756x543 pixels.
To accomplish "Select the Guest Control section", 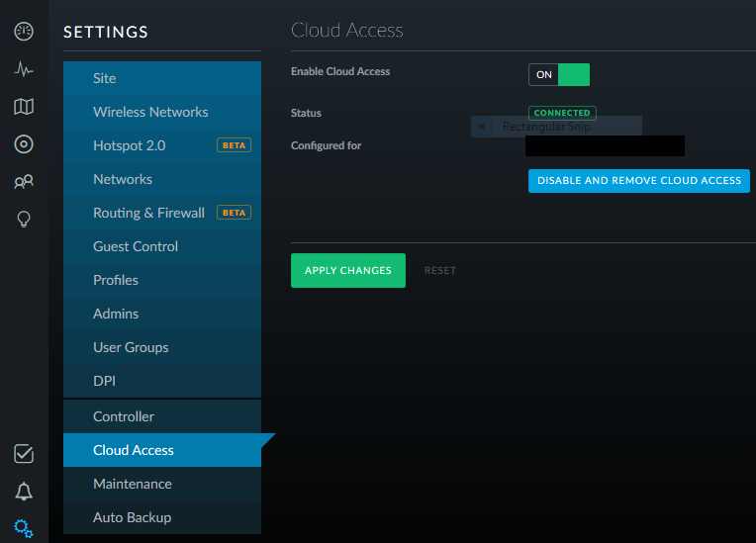I will [136, 246].
